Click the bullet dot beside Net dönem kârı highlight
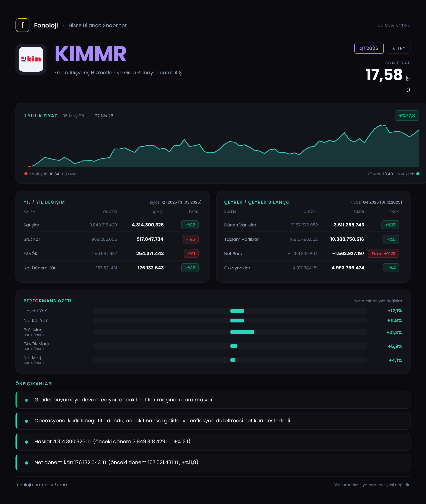 [26, 463]
